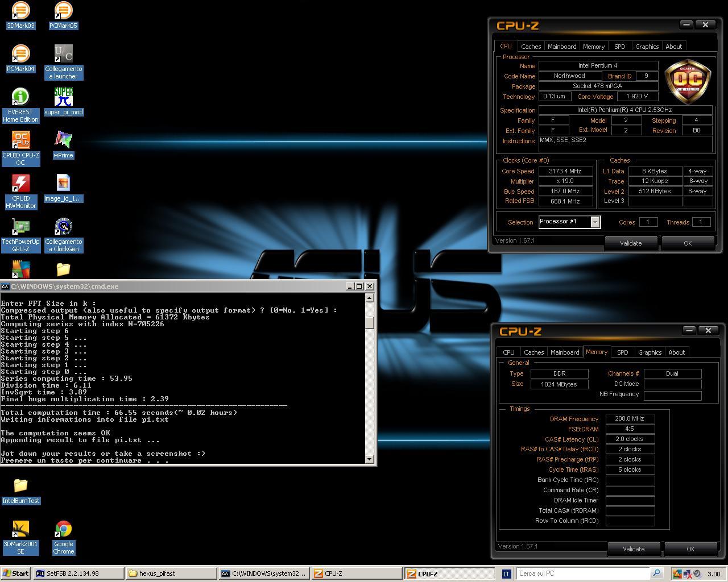The image size is (728, 582).
Task: Click the disconnected network tray icon
Action: pyautogui.click(x=687, y=573)
